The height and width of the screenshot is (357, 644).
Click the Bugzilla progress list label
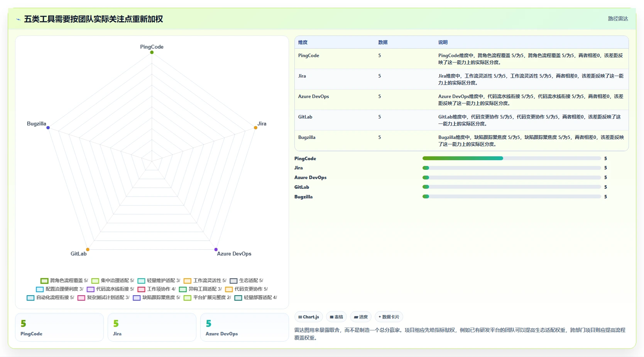[304, 197]
